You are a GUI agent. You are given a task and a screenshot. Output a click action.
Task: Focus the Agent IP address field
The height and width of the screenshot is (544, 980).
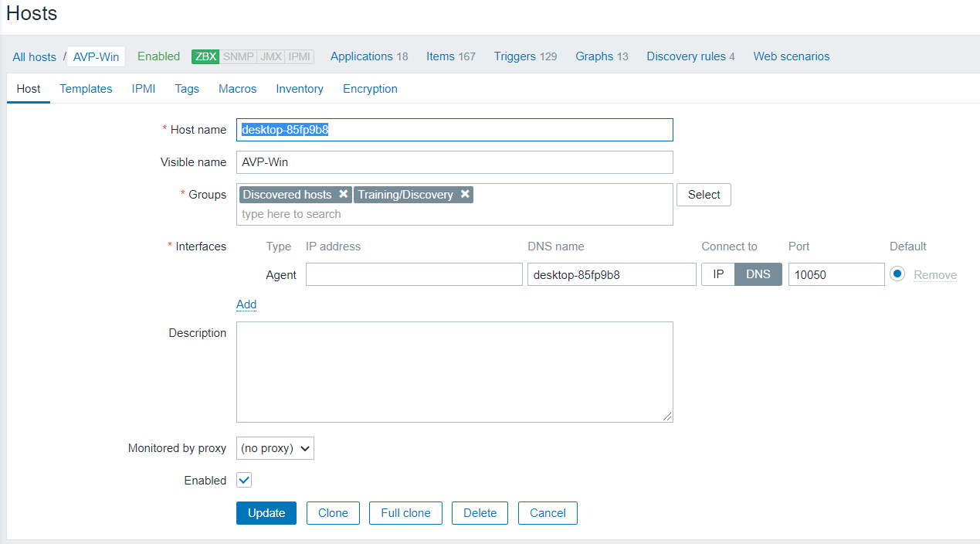coord(414,274)
